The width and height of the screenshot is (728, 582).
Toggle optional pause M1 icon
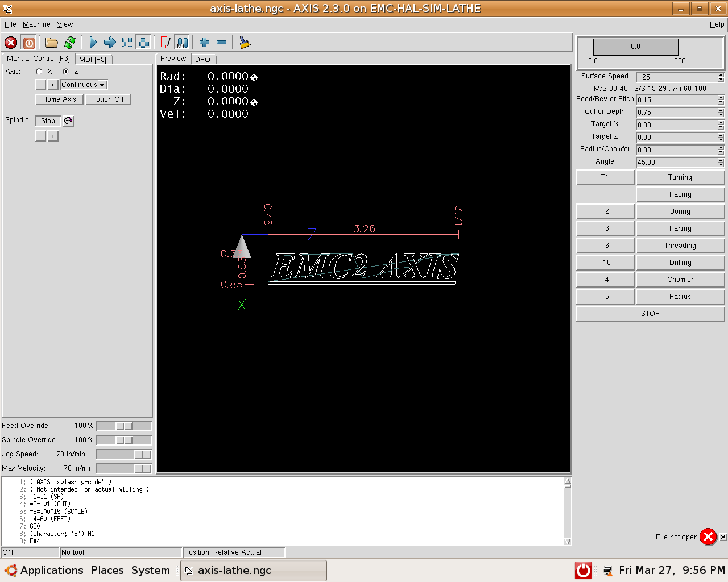point(182,43)
